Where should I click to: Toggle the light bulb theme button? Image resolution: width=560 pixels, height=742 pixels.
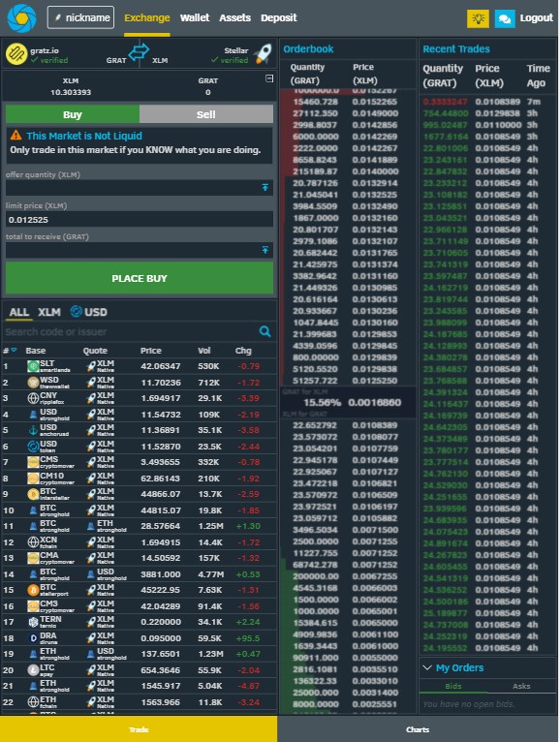point(478,18)
